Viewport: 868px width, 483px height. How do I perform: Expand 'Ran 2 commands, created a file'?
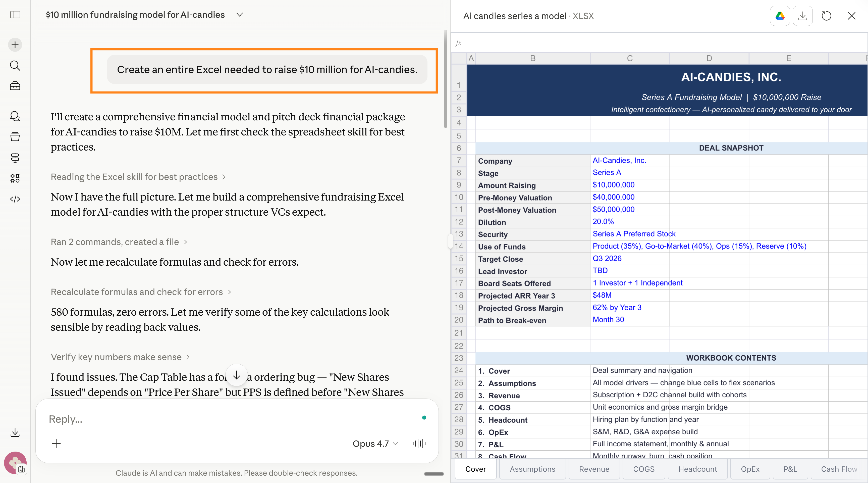click(119, 242)
